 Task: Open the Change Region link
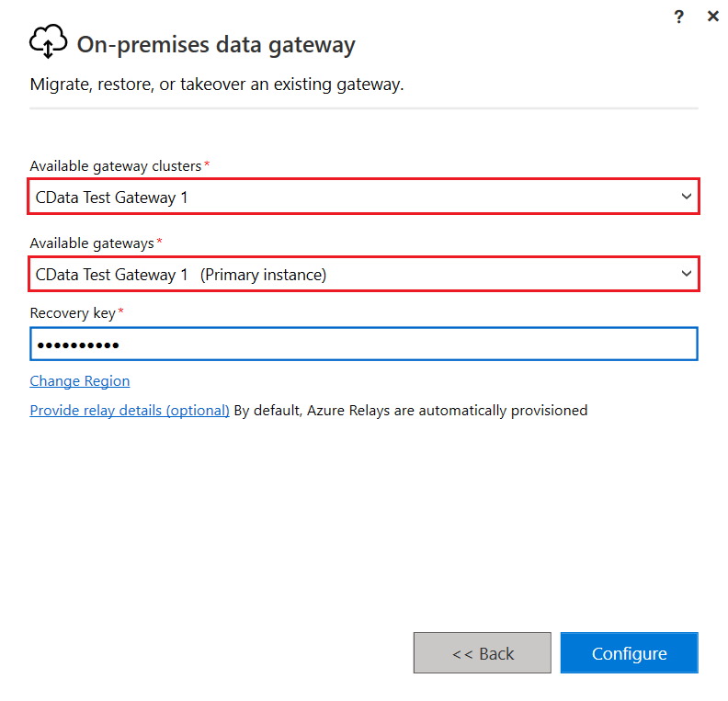80,381
